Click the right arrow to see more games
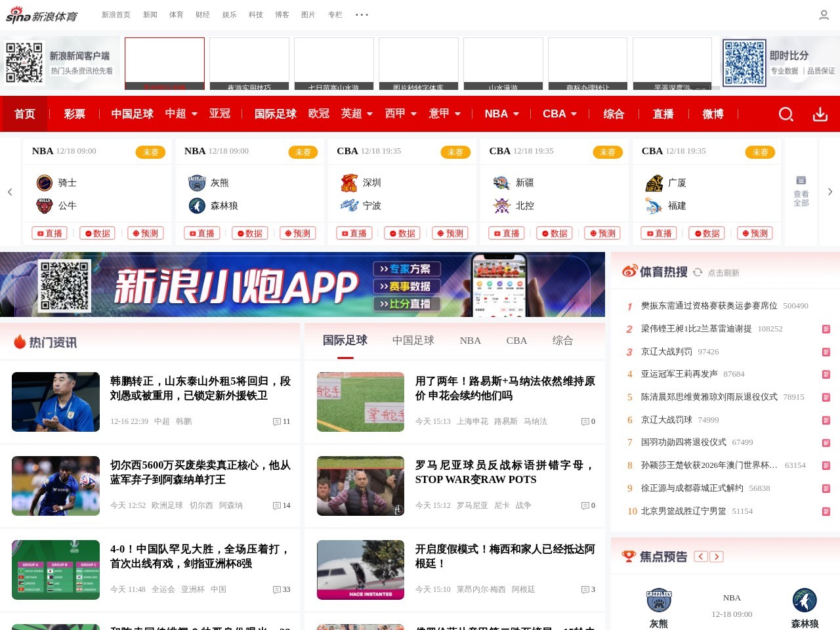This screenshot has height=630, width=840. 829,192
